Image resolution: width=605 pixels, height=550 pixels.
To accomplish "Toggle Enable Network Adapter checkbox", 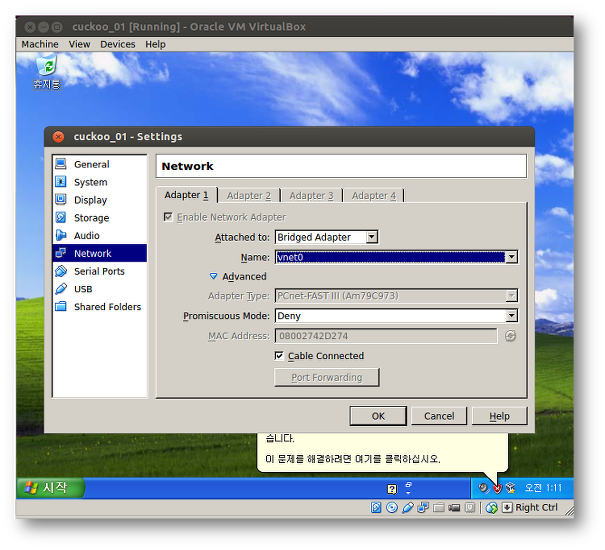I will 168,217.
